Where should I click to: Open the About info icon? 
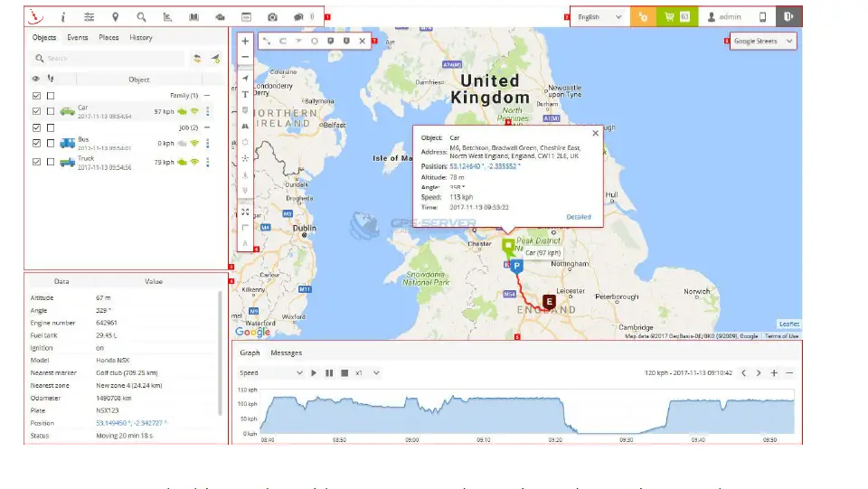click(63, 17)
